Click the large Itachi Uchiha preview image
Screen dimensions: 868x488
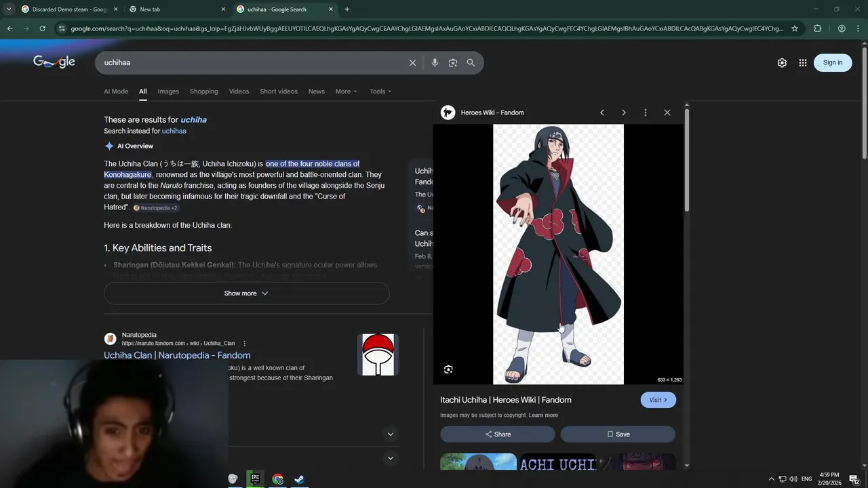(x=558, y=254)
